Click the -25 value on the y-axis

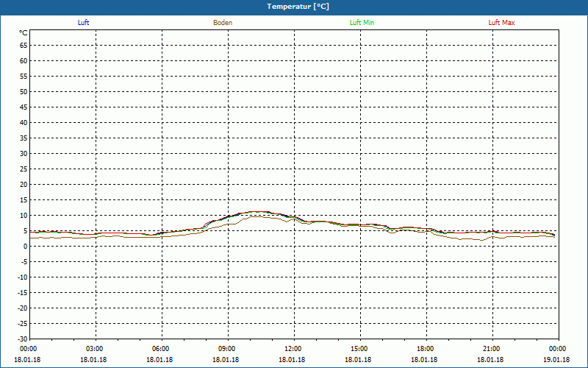23,324
